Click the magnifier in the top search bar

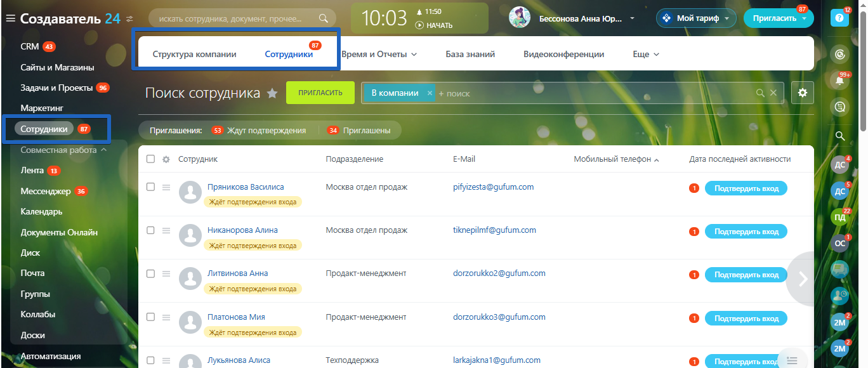[324, 18]
